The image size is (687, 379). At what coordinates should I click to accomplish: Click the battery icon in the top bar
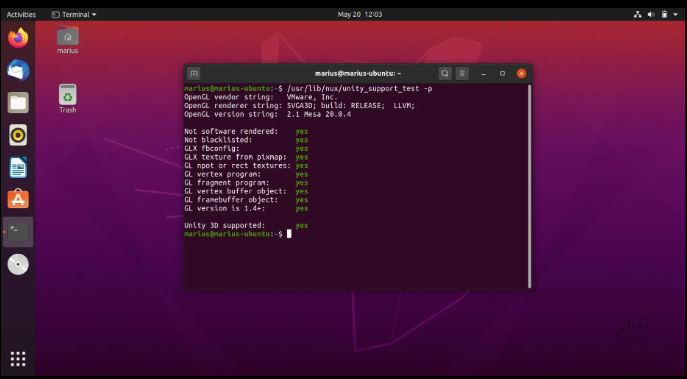click(x=664, y=14)
